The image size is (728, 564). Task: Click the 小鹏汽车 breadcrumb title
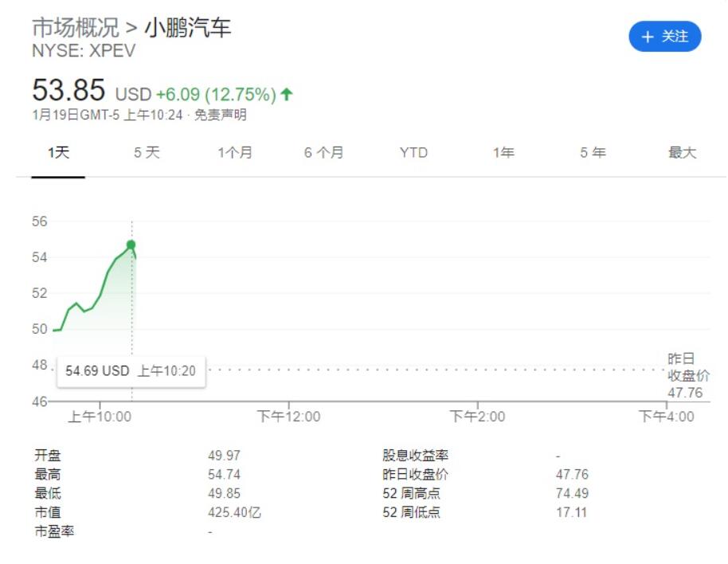188,27
